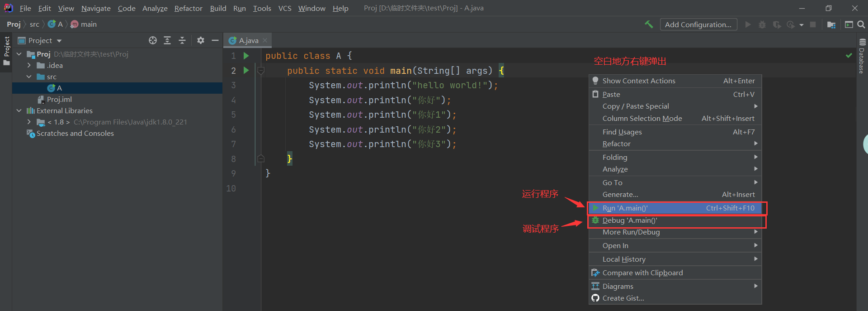Choose Column Selection Mode entry

pos(675,118)
